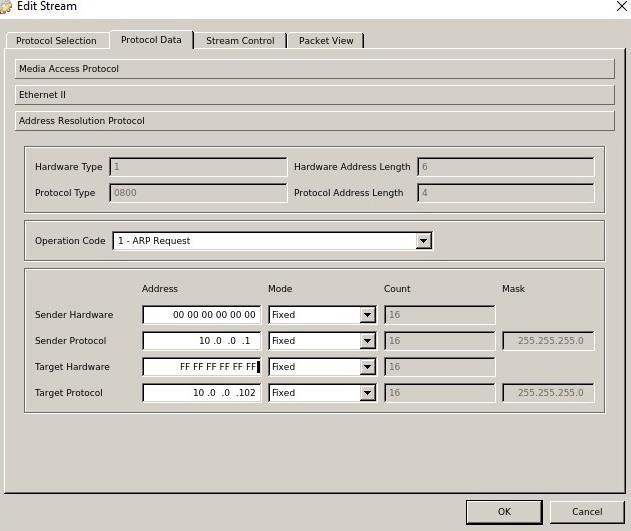Click the Address column header
This screenshot has height=531, width=631.
160,289
